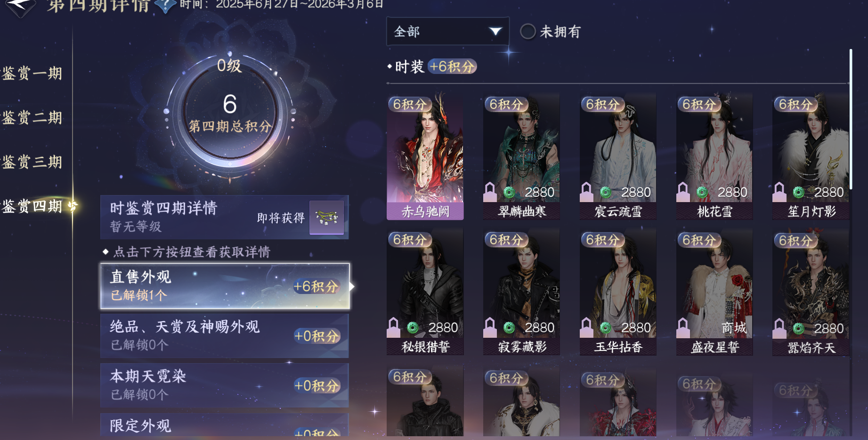Click the jade coin icon on 宸云疏雪

click(x=606, y=192)
